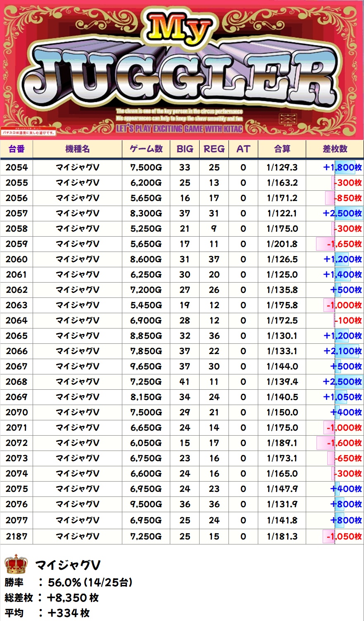Click the 勝率 56.0% (14/25台) summary line
The height and width of the screenshot is (621, 364).
69,583
